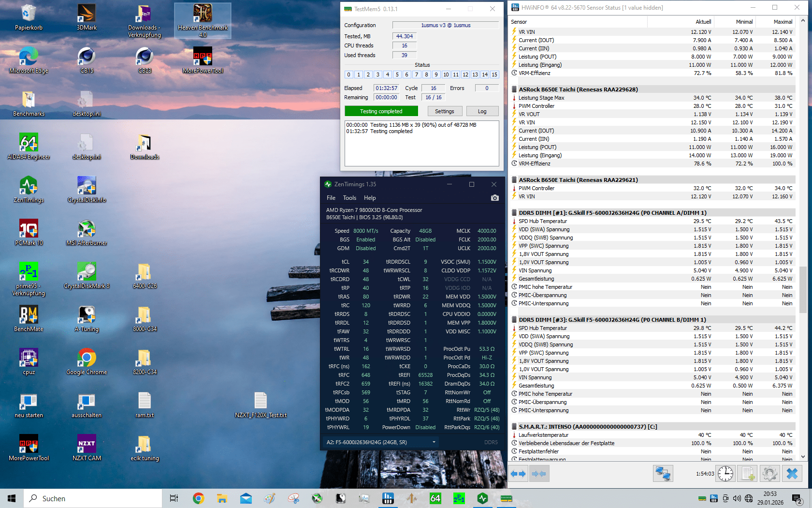Select the Renesas RAA229621 sensor group header

click(x=653, y=180)
